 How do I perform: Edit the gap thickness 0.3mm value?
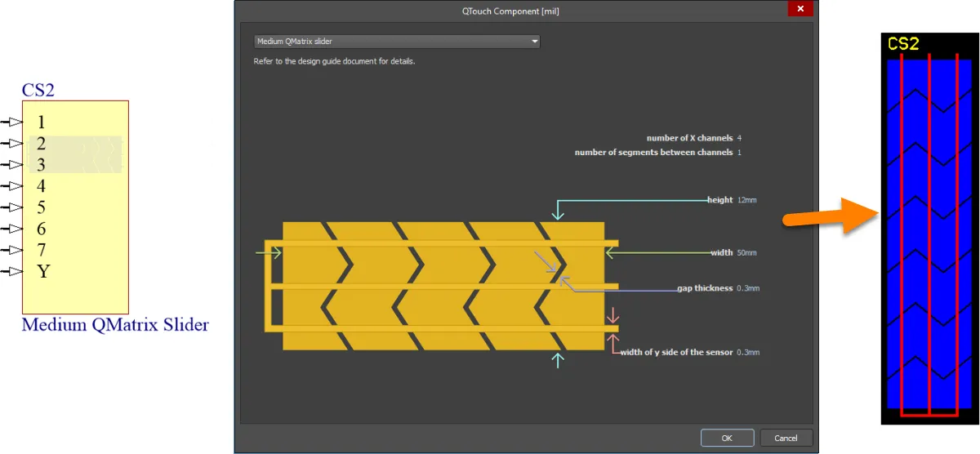pos(748,288)
